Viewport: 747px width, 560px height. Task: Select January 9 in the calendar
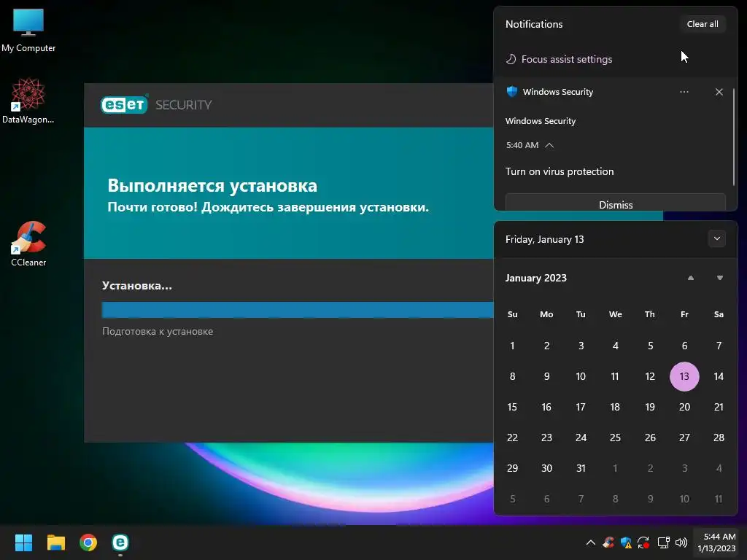546,376
